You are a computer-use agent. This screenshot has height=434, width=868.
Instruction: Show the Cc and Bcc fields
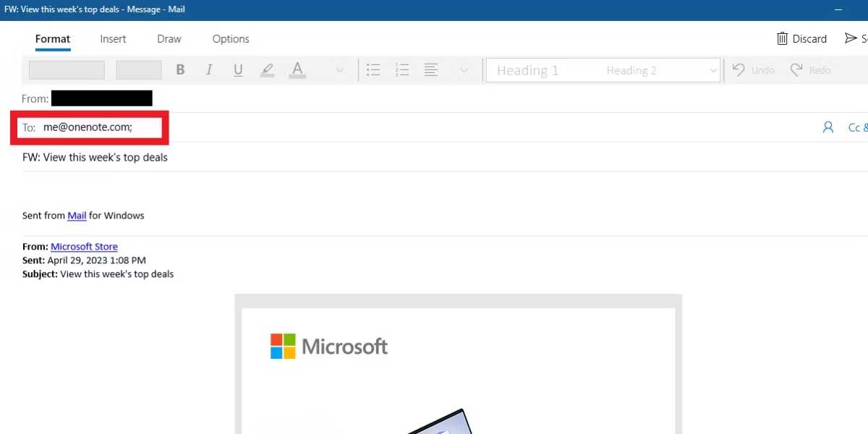857,127
